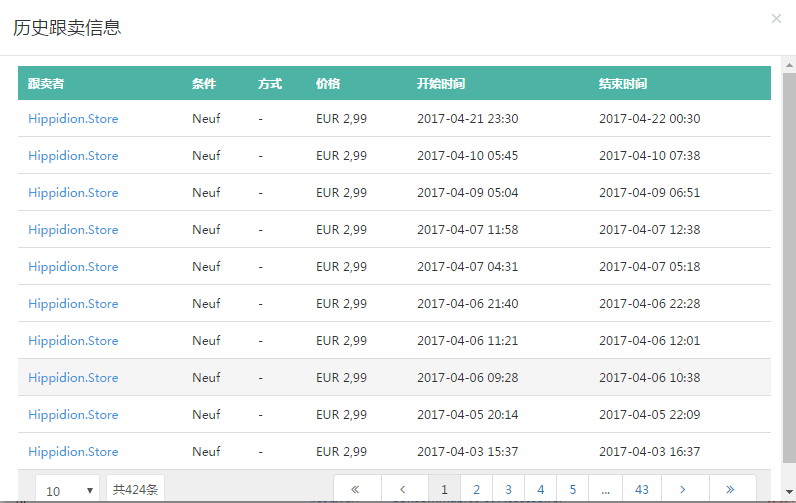Click the 条件 column header
796x503 pixels.
pyautogui.click(x=204, y=83)
